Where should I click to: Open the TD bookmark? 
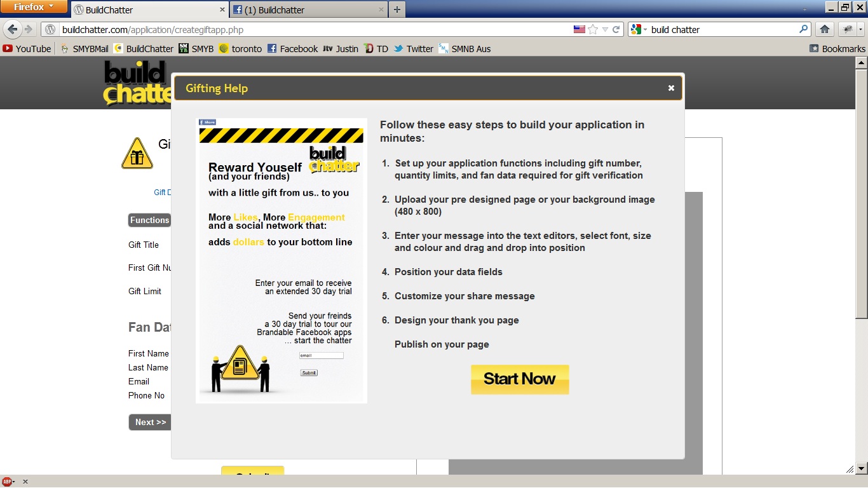coord(376,48)
